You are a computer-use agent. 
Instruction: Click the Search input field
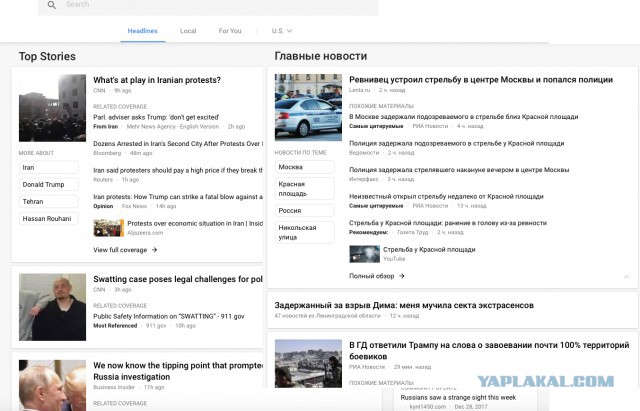click(208, 6)
